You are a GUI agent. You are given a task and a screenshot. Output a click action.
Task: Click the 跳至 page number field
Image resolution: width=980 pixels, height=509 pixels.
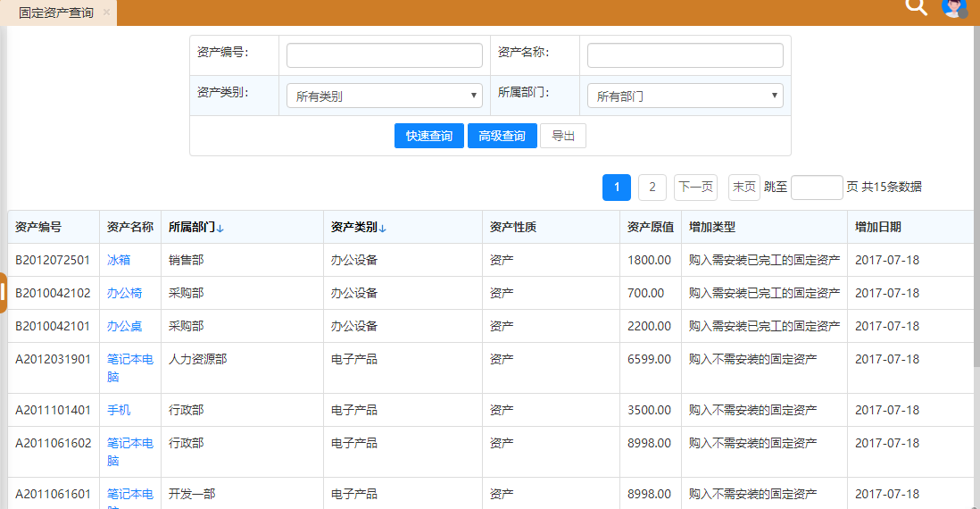point(816,187)
